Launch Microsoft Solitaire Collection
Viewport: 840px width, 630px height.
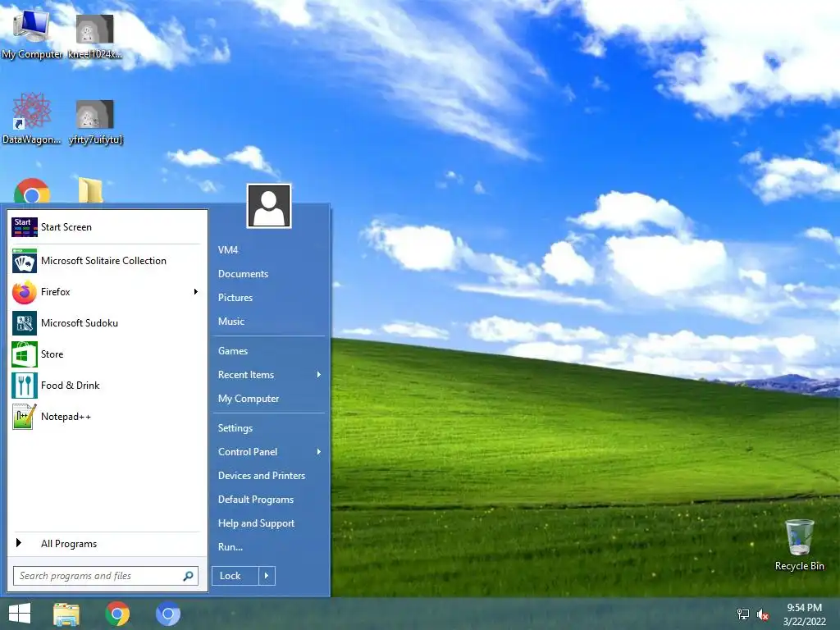[105, 261]
